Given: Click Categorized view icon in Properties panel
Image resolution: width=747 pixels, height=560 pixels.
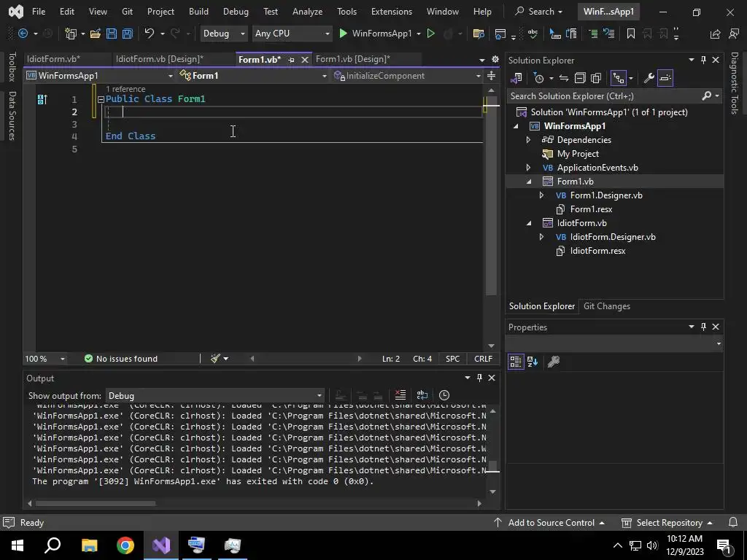Looking at the screenshot, I should point(516,362).
